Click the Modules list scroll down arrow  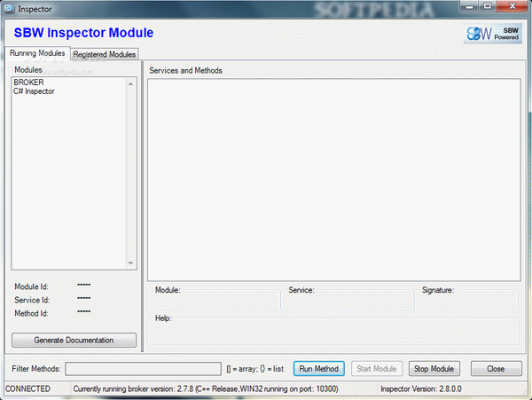[131, 263]
